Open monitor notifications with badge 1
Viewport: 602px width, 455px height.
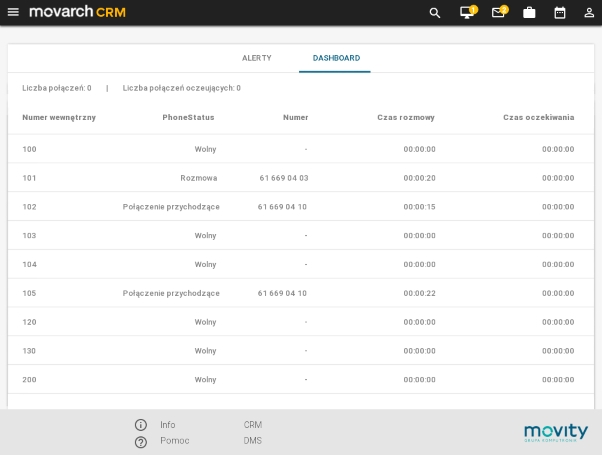[x=466, y=13]
